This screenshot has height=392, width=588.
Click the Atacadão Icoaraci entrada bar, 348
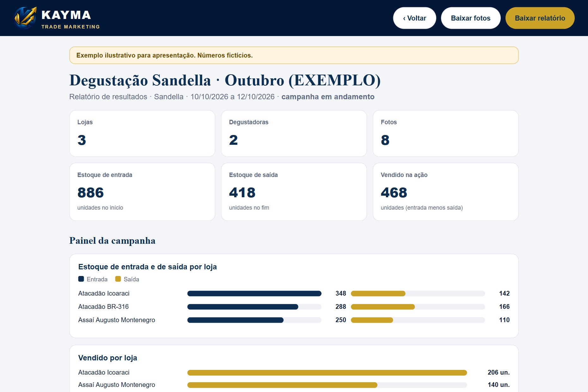point(254,294)
